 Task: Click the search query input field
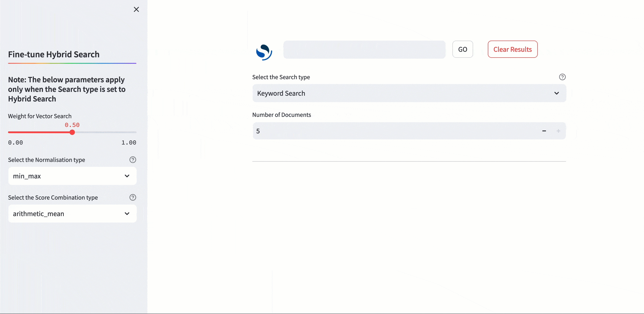point(364,50)
